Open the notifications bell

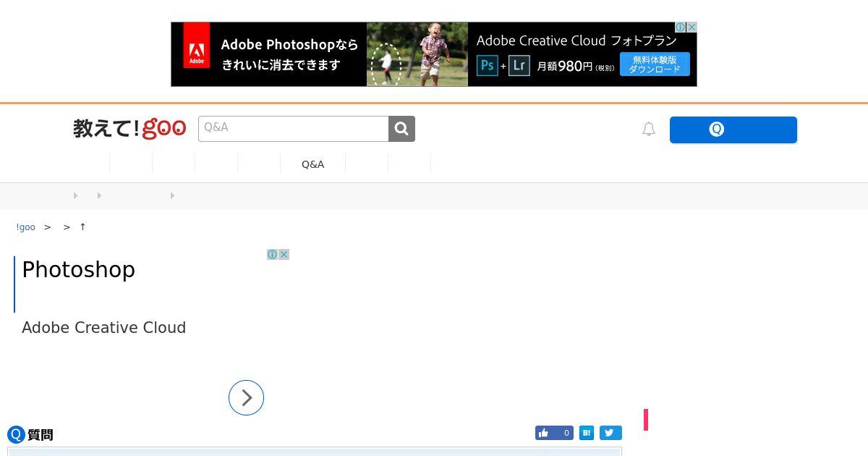pos(649,129)
